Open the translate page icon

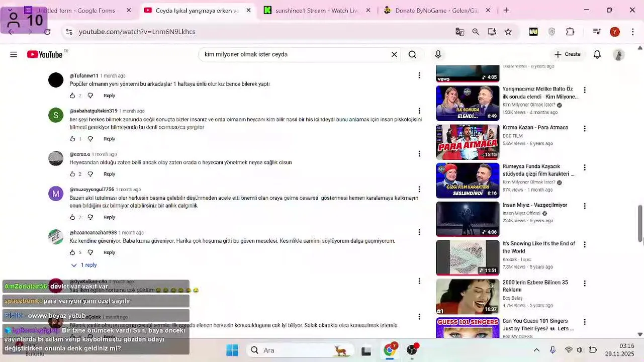(459, 32)
